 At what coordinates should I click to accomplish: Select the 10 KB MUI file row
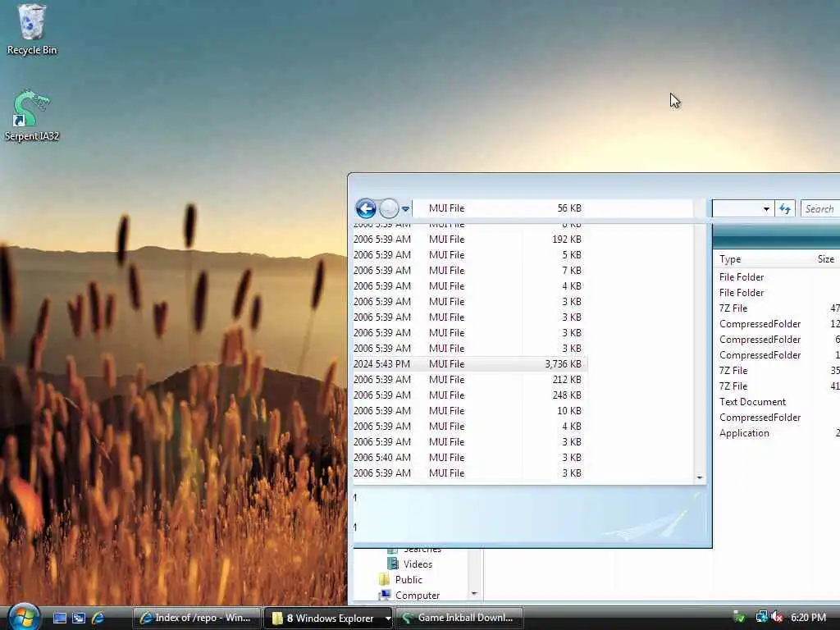470,411
